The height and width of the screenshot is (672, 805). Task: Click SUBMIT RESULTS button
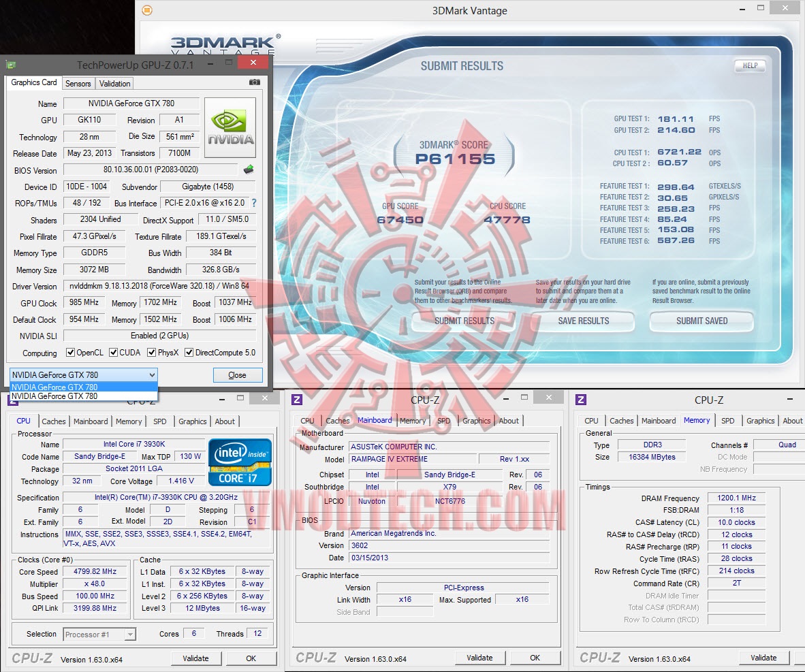coord(464,321)
